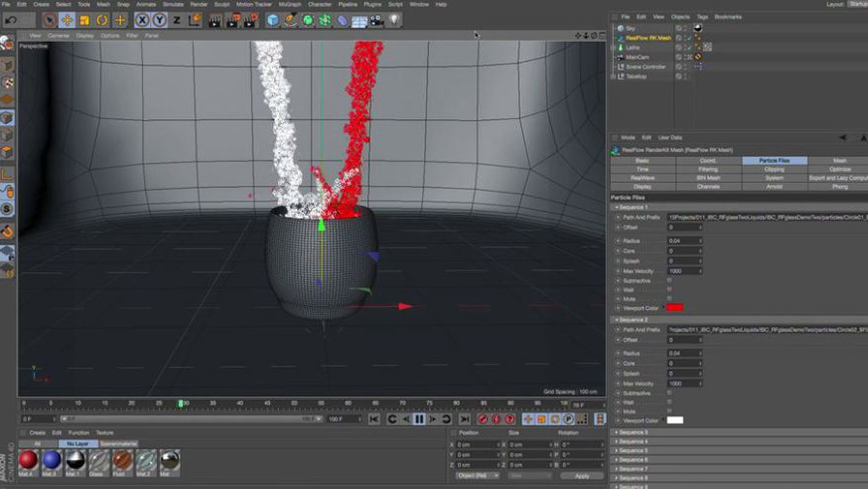Toggle visibility dots for Sky object
This screenshot has width=868, height=489.
coord(684,28)
